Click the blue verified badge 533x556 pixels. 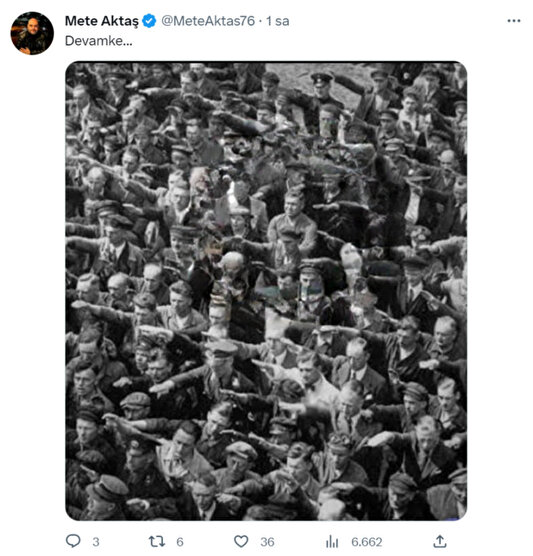pos(149,21)
